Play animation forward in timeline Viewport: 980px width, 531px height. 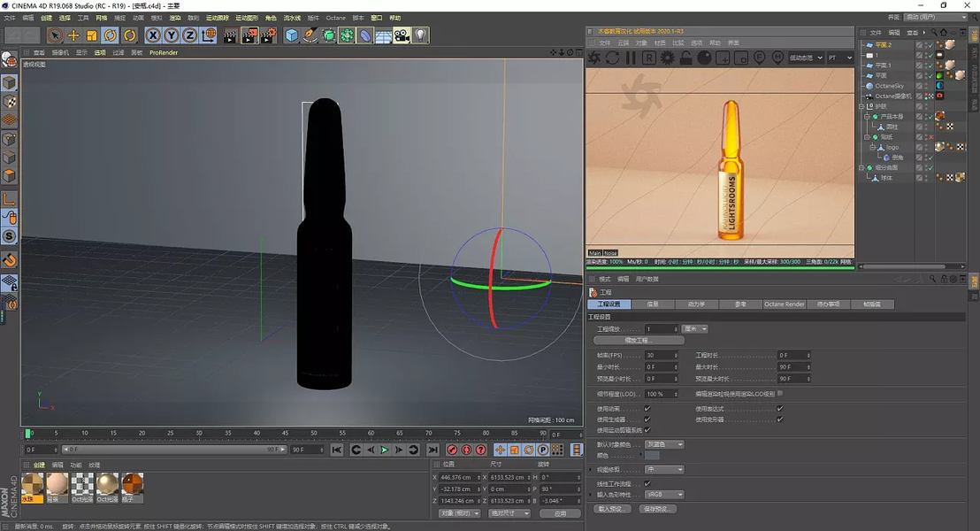[x=385, y=450]
